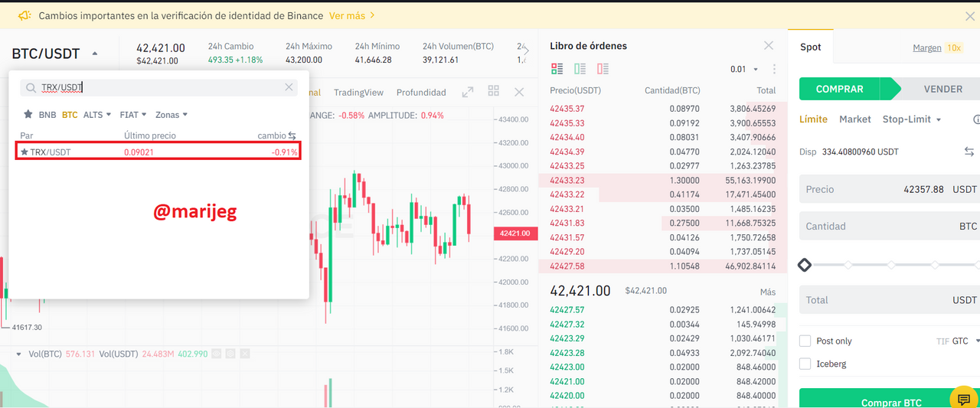Open the 'Ver más' announcement link
The image size is (980, 408).
(352, 15)
